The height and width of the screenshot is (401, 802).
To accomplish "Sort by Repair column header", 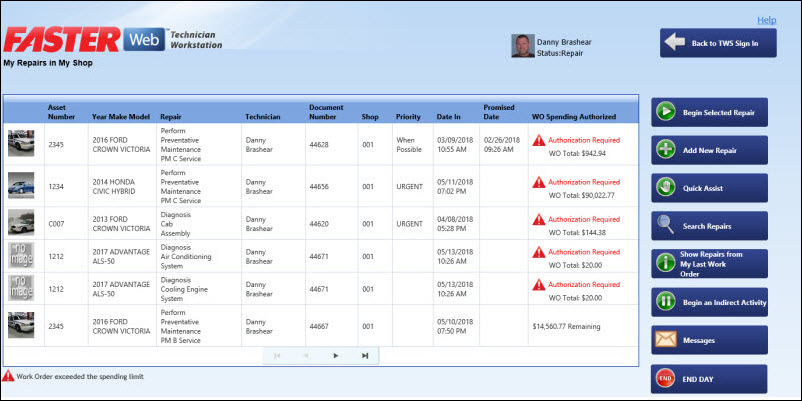I will point(170,117).
